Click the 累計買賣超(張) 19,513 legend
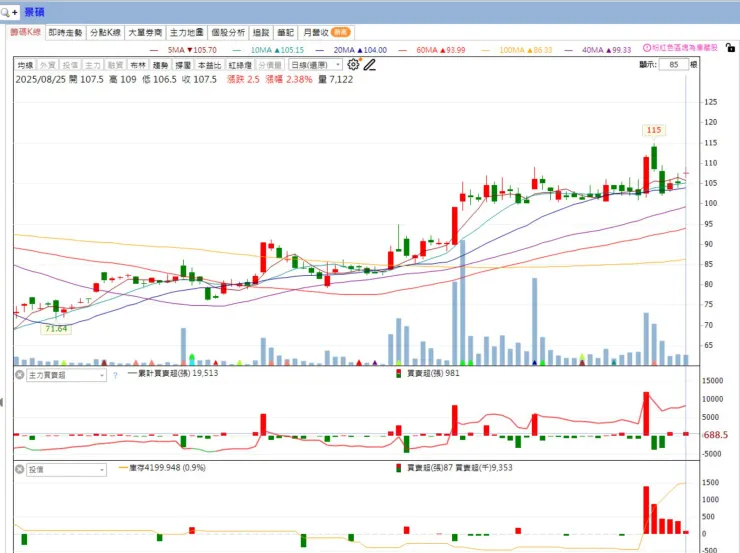 tap(173, 373)
